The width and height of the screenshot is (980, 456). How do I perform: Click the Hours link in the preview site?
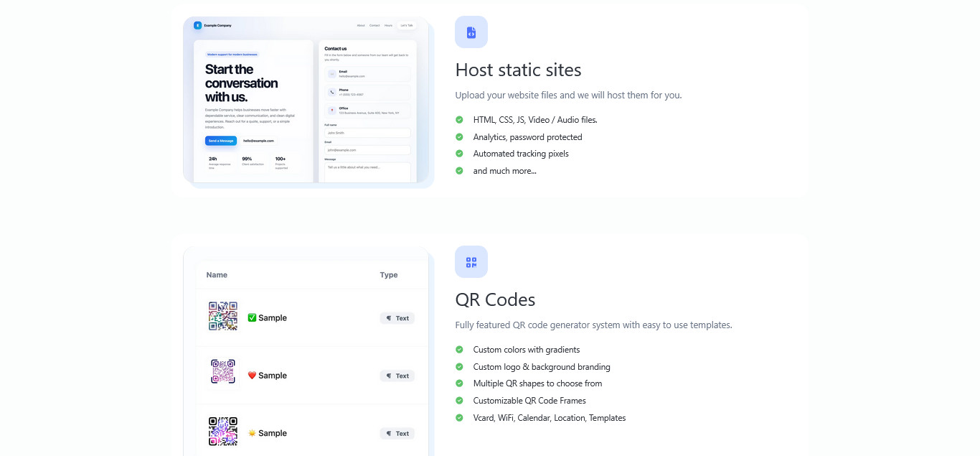388,25
